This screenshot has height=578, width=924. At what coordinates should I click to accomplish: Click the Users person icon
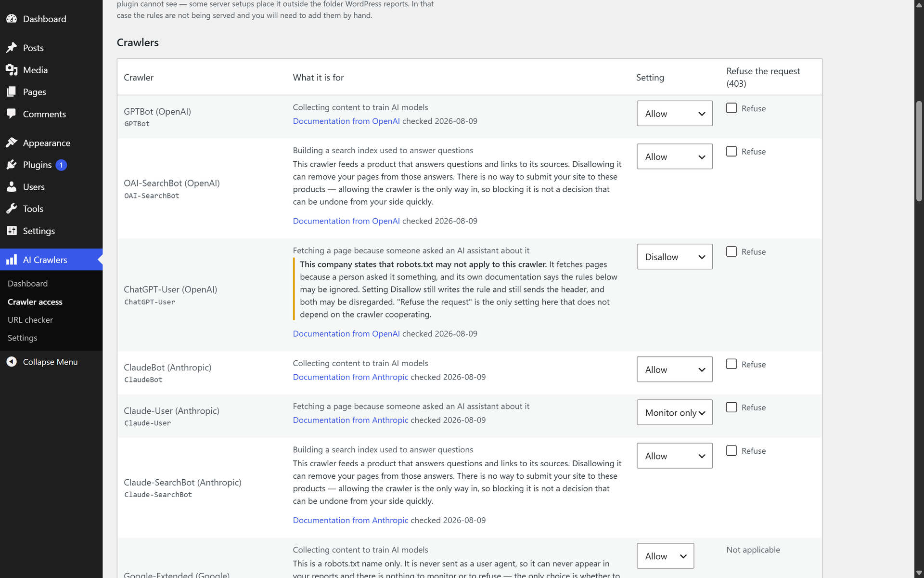(12, 187)
